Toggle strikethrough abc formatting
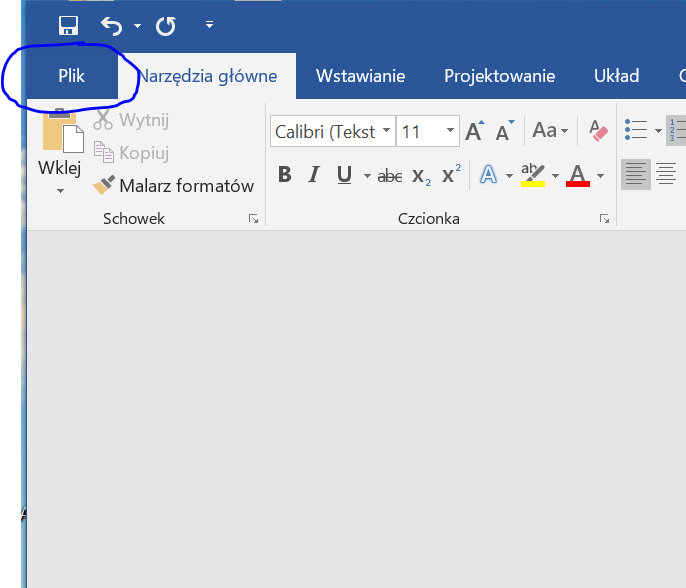The image size is (686, 588). (389, 176)
